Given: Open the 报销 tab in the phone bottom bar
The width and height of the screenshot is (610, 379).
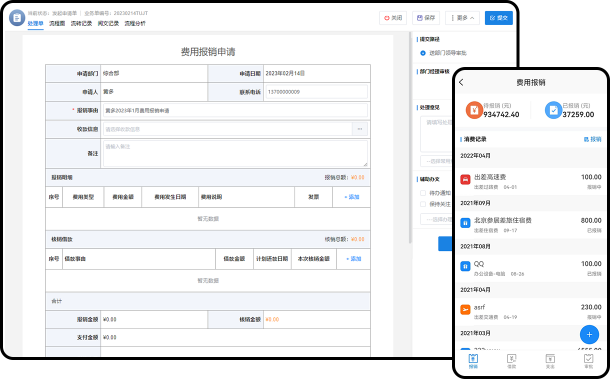Looking at the screenshot, I should tap(473, 361).
